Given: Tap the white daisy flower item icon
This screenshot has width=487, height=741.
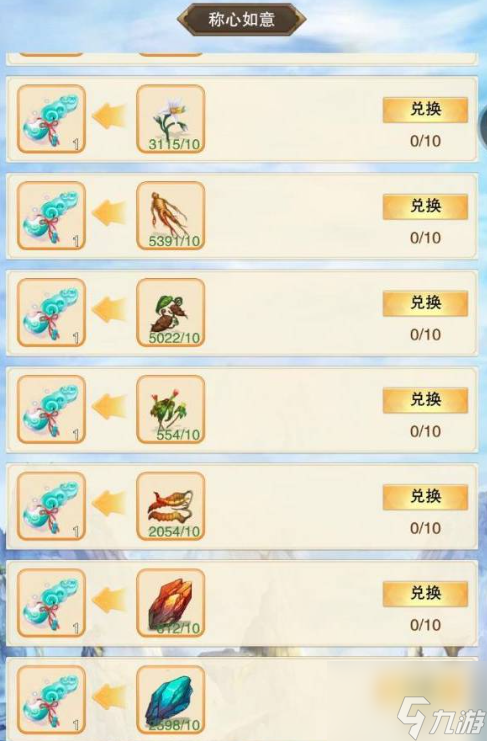Looking at the screenshot, I should coord(171,119).
